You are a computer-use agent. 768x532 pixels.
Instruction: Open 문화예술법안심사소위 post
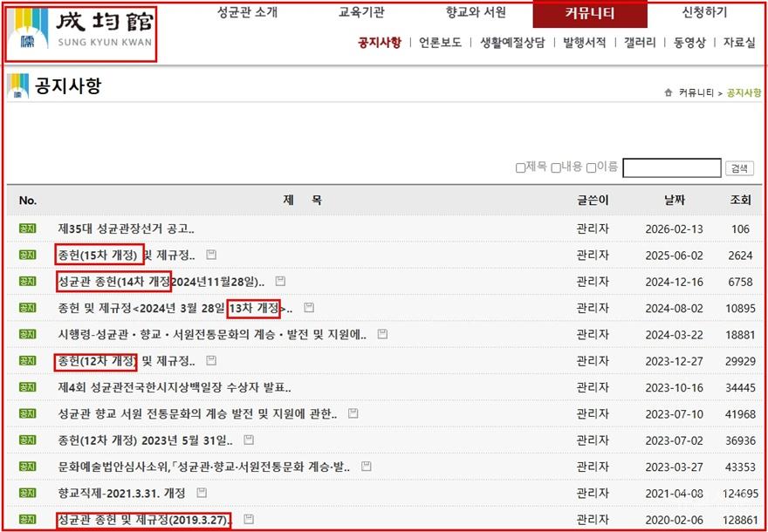point(203,467)
